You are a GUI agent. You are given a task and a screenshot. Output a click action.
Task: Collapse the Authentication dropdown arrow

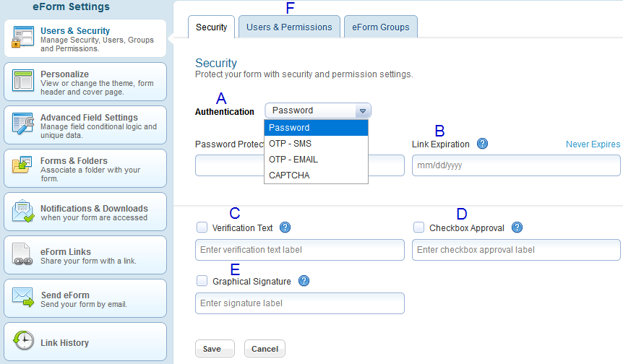coord(362,110)
